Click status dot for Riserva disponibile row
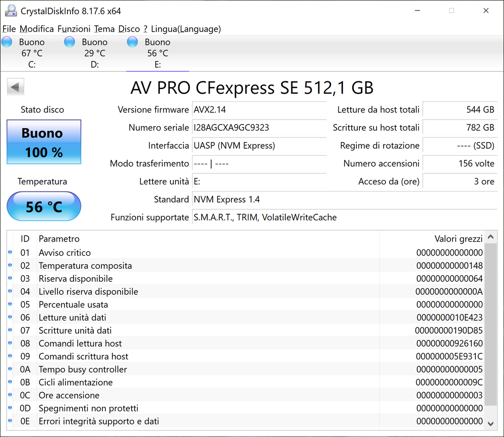The height and width of the screenshot is (437, 504). 10,278
